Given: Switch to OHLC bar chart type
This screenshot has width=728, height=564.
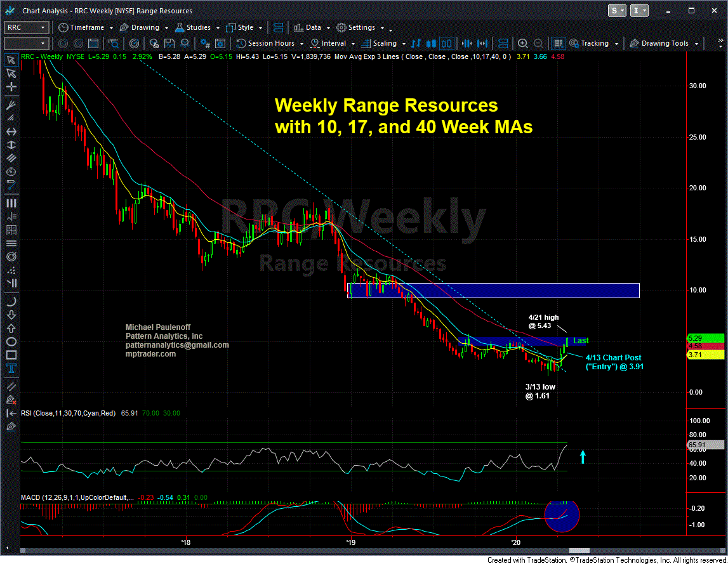Looking at the screenshot, I should 416,44.
